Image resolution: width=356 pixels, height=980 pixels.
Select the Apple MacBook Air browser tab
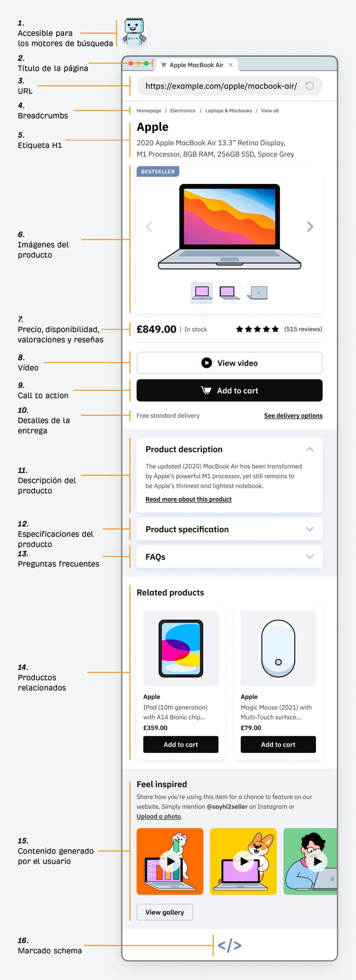tap(196, 65)
